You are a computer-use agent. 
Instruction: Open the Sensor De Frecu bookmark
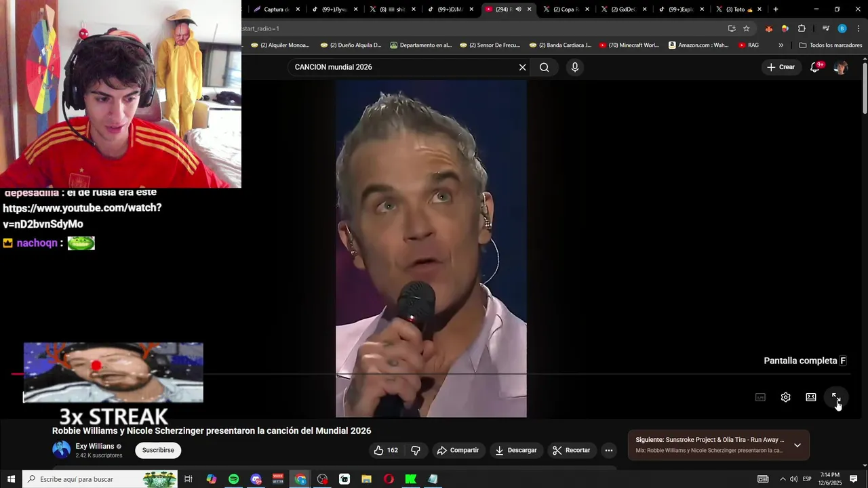(490, 45)
